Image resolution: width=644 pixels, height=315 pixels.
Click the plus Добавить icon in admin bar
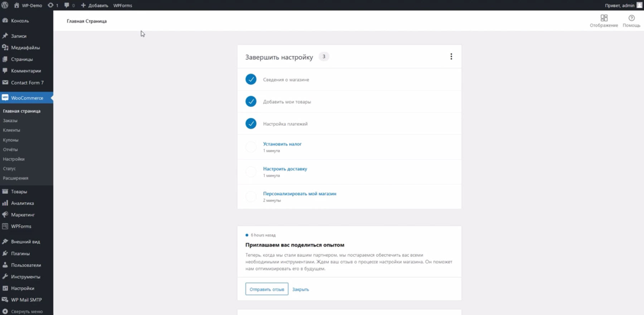pos(83,5)
